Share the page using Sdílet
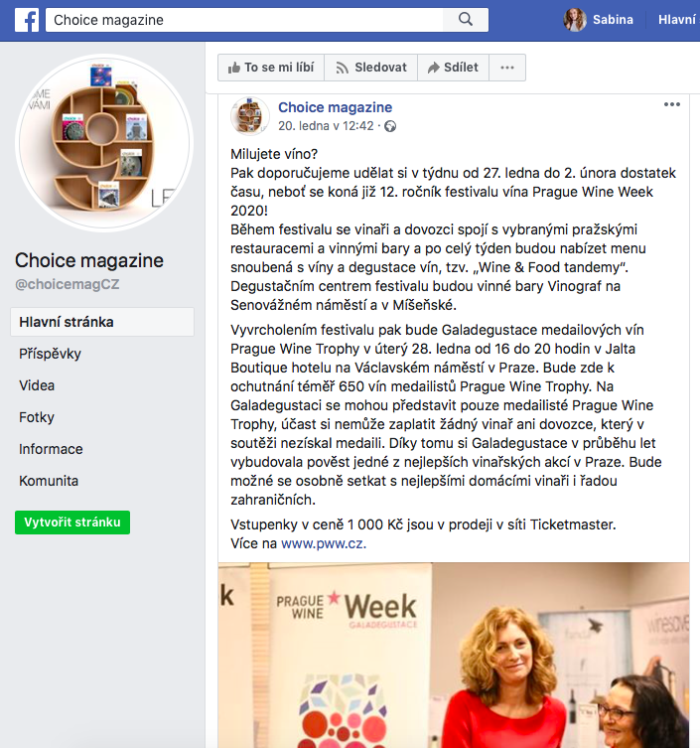Screen dimensions: 700x748 (x=453, y=68)
